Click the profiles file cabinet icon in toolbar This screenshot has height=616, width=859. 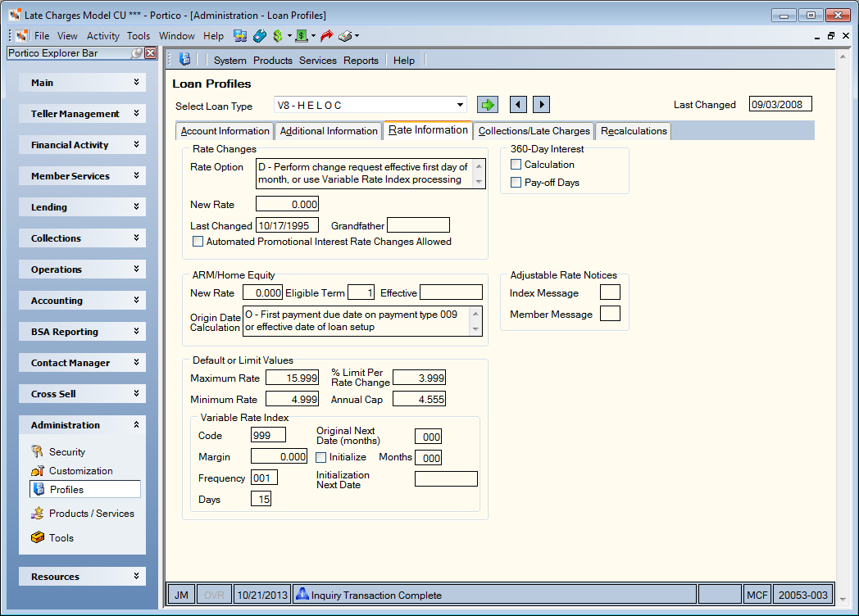[185, 59]
